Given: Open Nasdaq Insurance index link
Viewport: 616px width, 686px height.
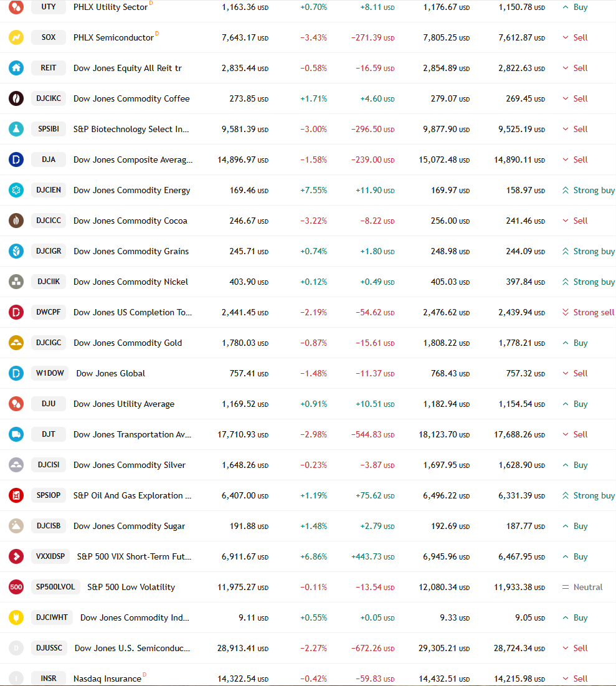Looking at the screenshot, I should (x=108, y=679).
